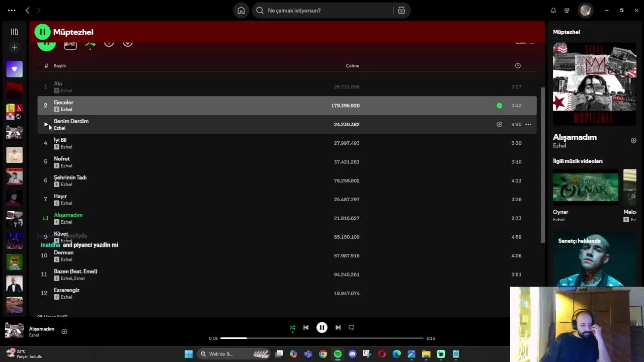The height and width of the screenshot is (362, 644).
Task: Skip to the previous track
Action: pos(306,327)
